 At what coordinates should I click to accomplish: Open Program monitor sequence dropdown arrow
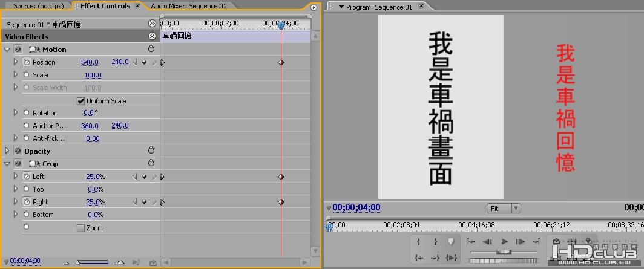tap(341, 7)
